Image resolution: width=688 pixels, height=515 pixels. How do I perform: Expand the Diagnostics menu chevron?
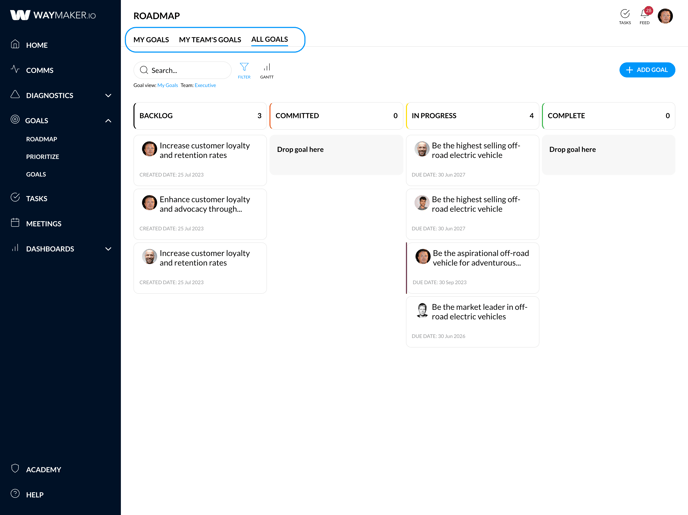coord(108,96)
